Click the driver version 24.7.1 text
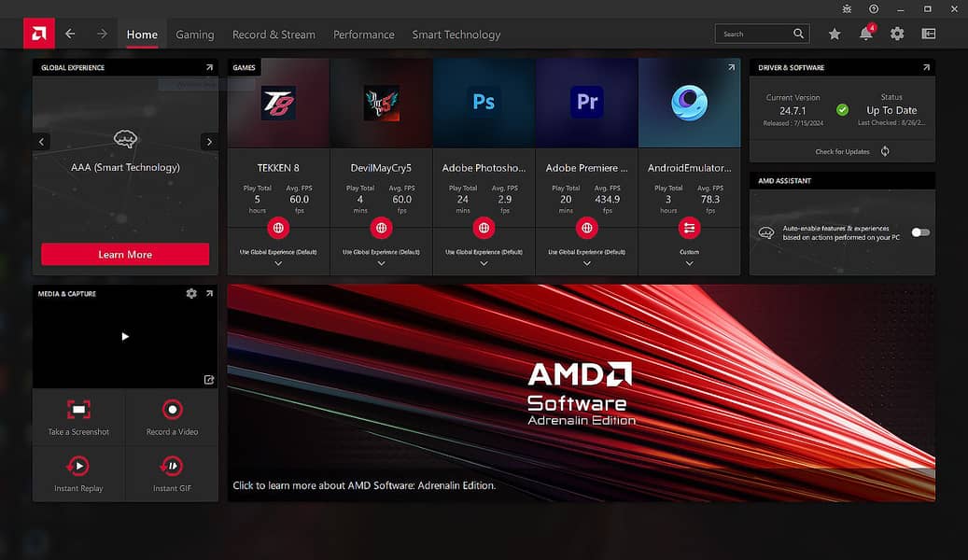Image resolution: width=968 pixels, height=560 pixels. click(x=793, y=111)
